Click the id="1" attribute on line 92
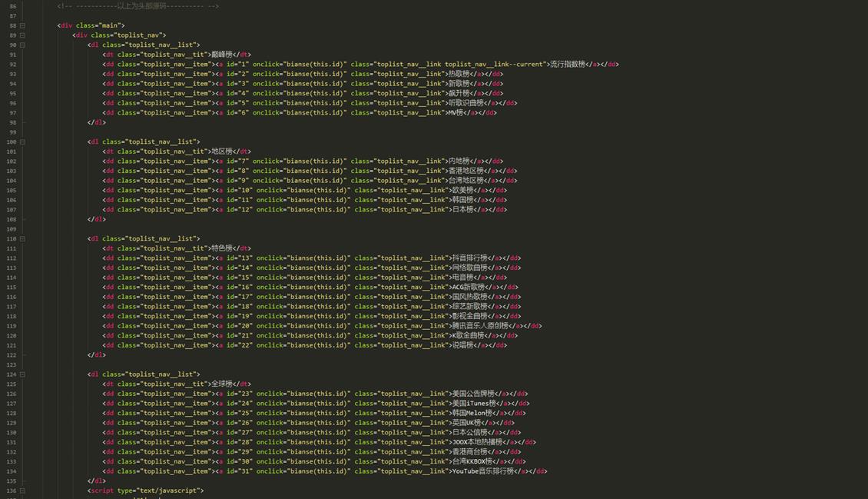 tap(237, 65)
